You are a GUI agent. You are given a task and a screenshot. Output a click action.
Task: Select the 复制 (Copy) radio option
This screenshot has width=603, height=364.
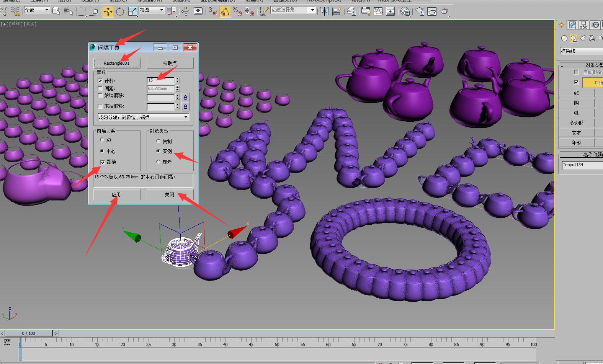pyautogui.click(x=159, y=141)
